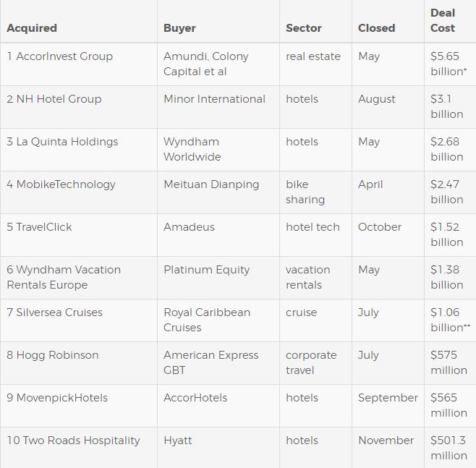The width and height of the screenshot is (476, 468).
Task: Click the Minor International buyer cell
Action: point(214,99)
